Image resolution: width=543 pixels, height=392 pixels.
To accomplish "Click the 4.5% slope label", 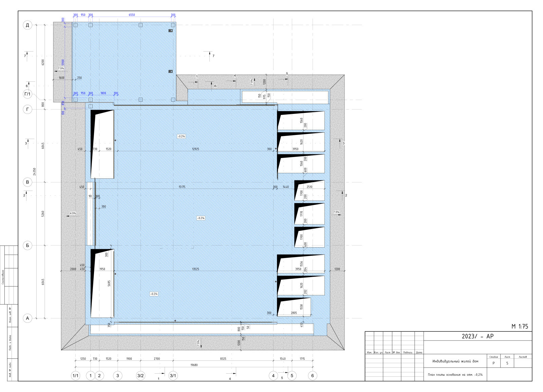I will (x=73, y=213).
